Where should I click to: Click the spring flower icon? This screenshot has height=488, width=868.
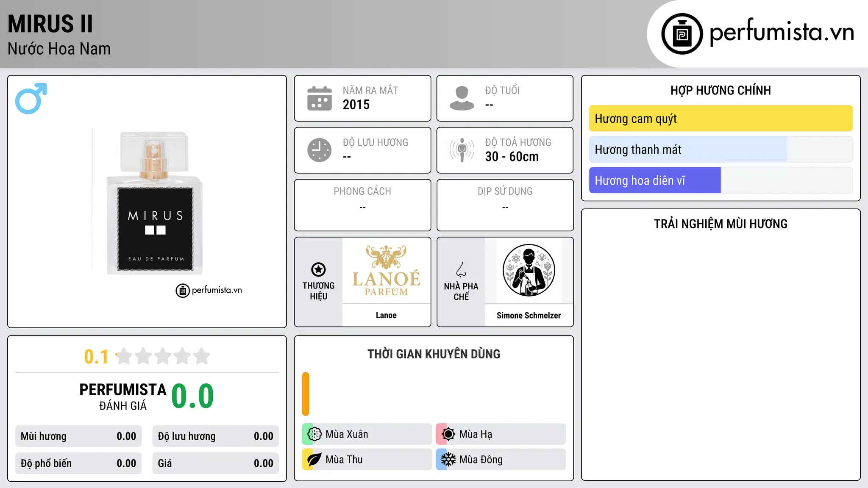314,434
